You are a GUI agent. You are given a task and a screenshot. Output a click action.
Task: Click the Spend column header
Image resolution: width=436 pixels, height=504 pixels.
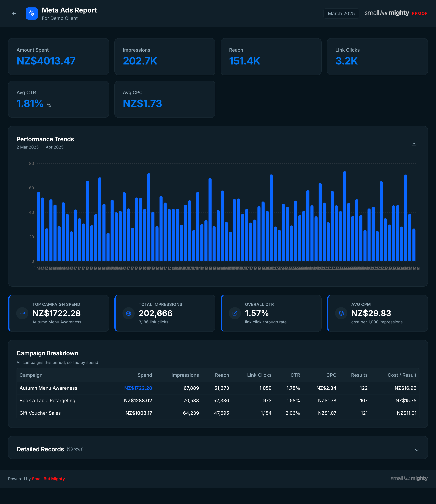pyautogui.click(x=145, y=375)
